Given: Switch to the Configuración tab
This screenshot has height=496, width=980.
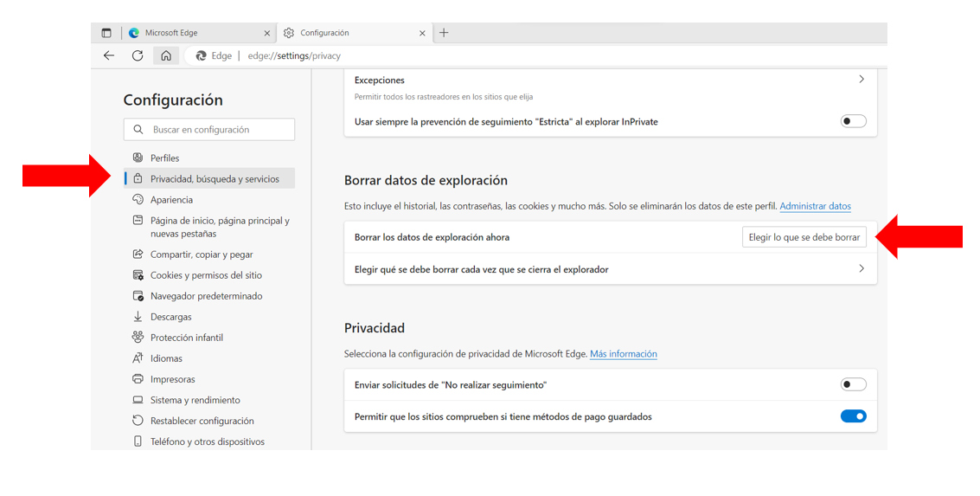Looking at the screenshot, I should tap(354, 33).
